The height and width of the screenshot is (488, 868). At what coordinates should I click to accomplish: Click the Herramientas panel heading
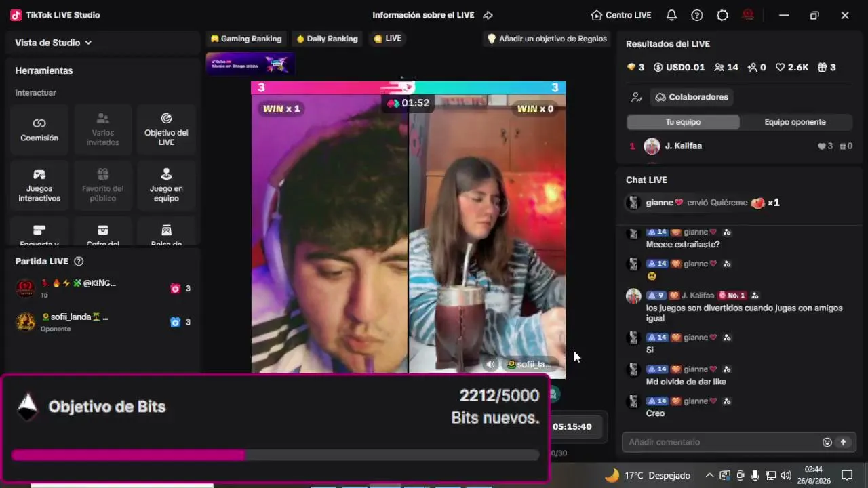[x=44, y=70]
